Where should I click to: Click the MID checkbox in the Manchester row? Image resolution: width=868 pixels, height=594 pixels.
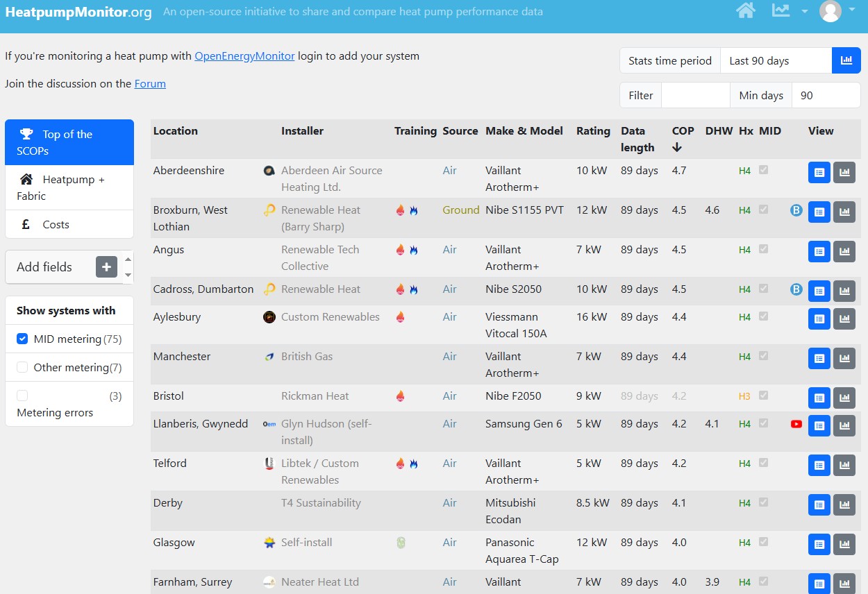(764, 355)
